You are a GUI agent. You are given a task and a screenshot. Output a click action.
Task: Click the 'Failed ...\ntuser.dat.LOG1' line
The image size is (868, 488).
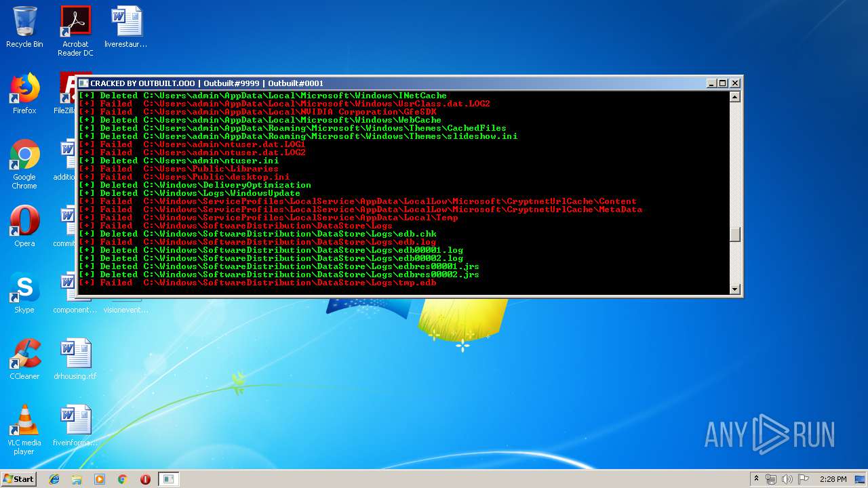click(x=192, y=144)
